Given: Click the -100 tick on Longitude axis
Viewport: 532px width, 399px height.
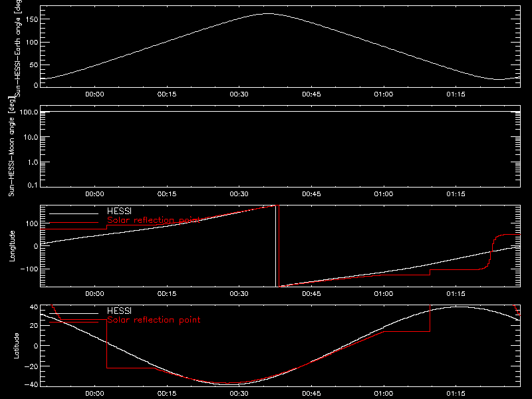Looking at the screenshot, I should tap(29, 269).
